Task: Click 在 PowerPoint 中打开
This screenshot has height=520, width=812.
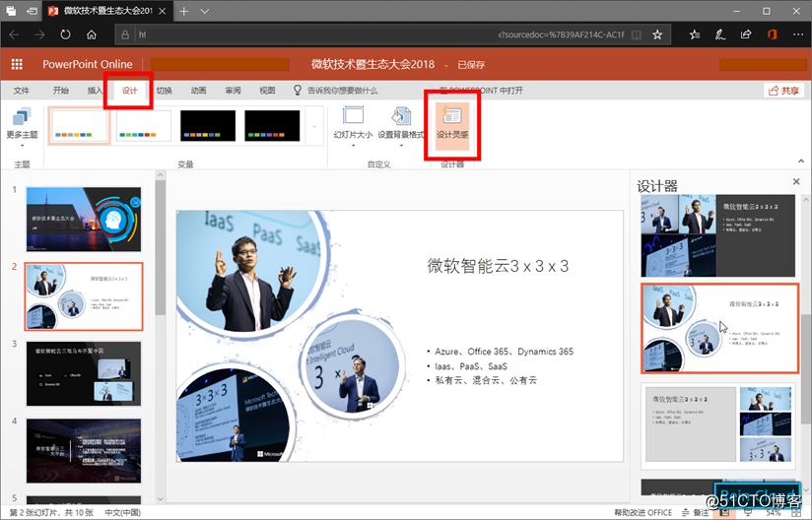Action: [x=481, y=91]
